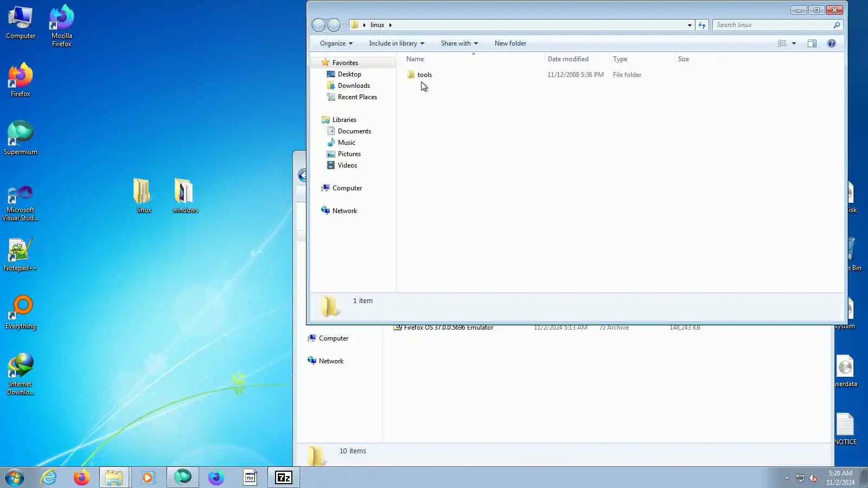Screen dimensions: 868x488
Task: Select Firefox OS Emulator archive in background window
Action: coord(448,328)
